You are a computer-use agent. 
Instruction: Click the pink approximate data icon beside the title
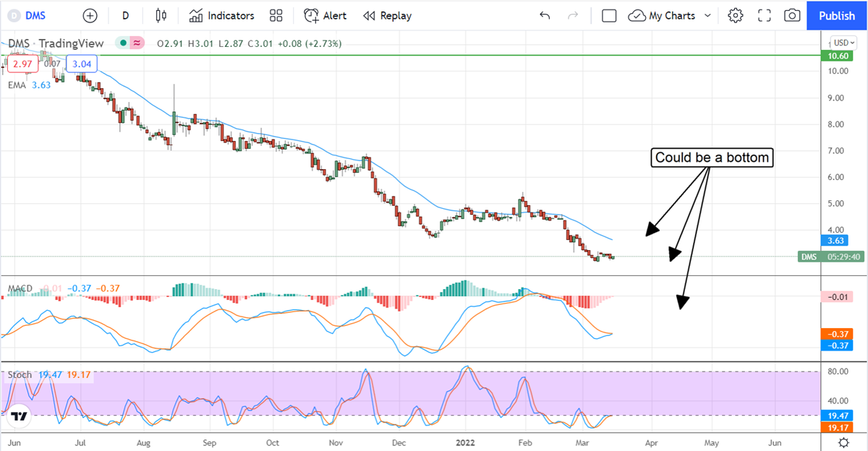coord(137,43)
